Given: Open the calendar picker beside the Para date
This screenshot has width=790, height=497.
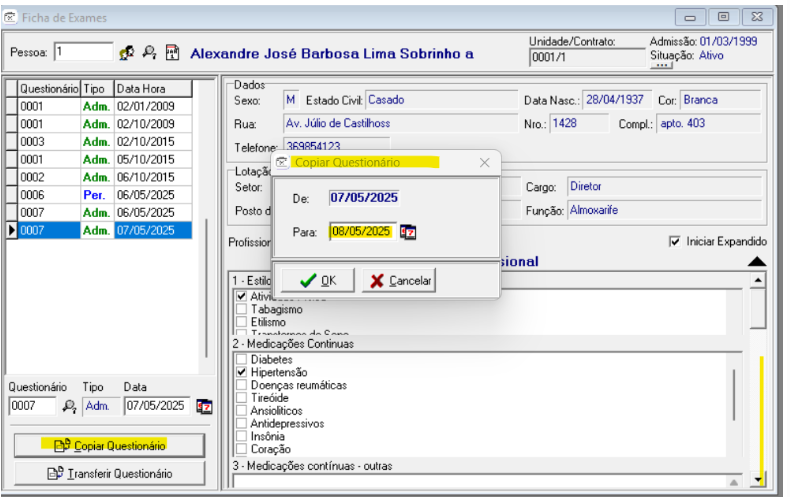Looking at the screenshot, I should coord(408,231).
